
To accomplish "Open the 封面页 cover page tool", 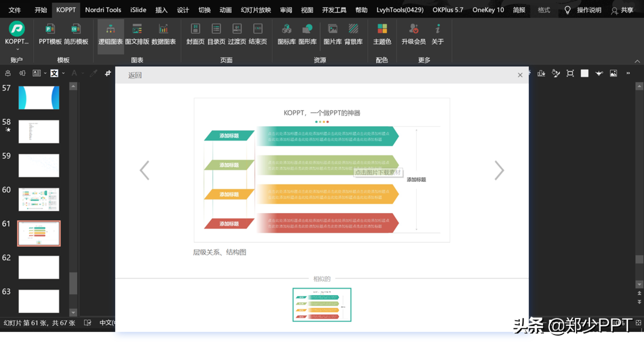I will pyautogui.click(x=195, y=36).
